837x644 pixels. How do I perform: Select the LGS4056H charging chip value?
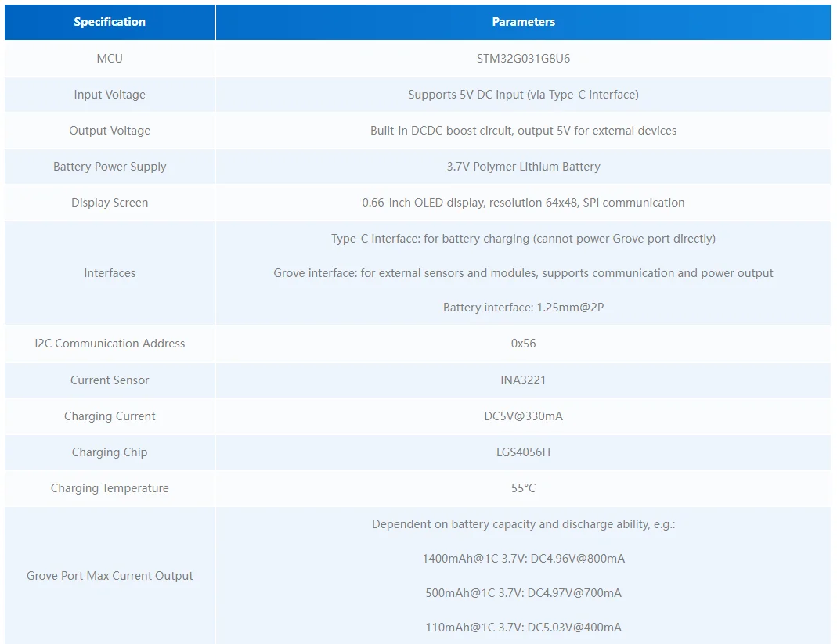click(x=523, y=452)
